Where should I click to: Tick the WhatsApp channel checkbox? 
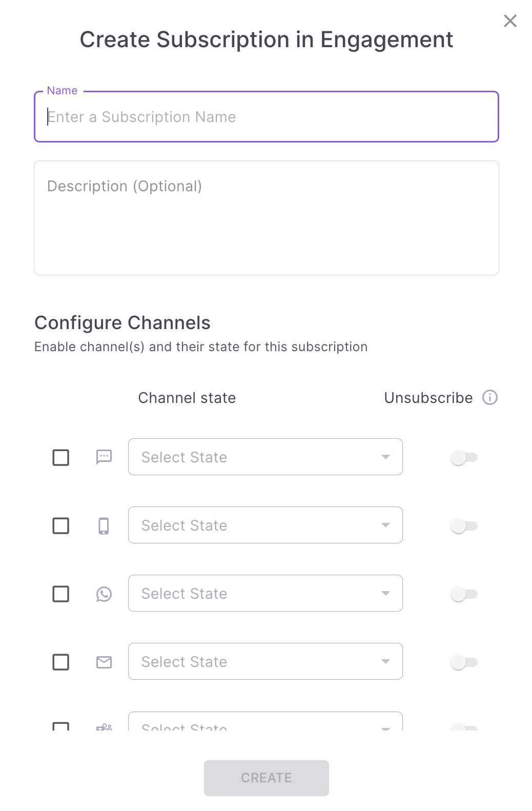tap(61, 594)
